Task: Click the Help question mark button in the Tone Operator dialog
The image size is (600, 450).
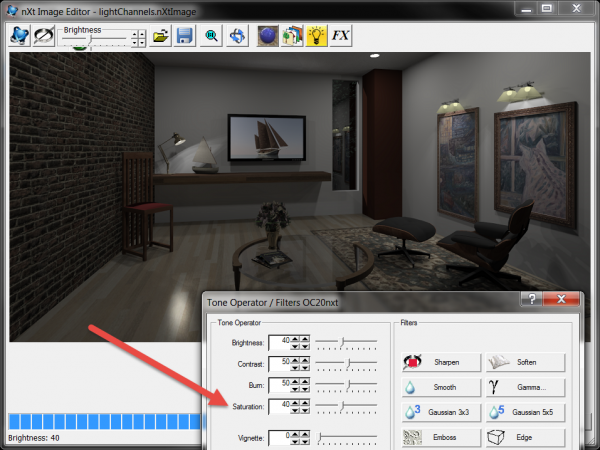Action: [531, 299]
